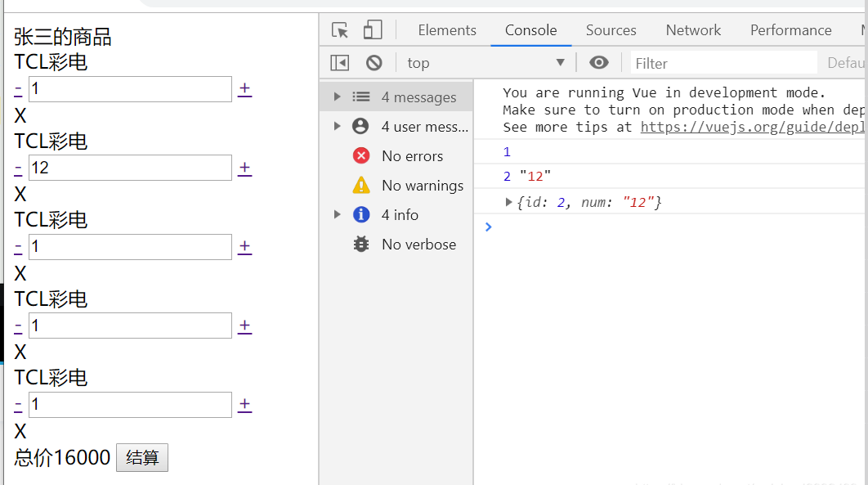Remove the first TCL彩电 with X
Image resolution: width=868 pixels, height=485 pixels.
point(20,115)
